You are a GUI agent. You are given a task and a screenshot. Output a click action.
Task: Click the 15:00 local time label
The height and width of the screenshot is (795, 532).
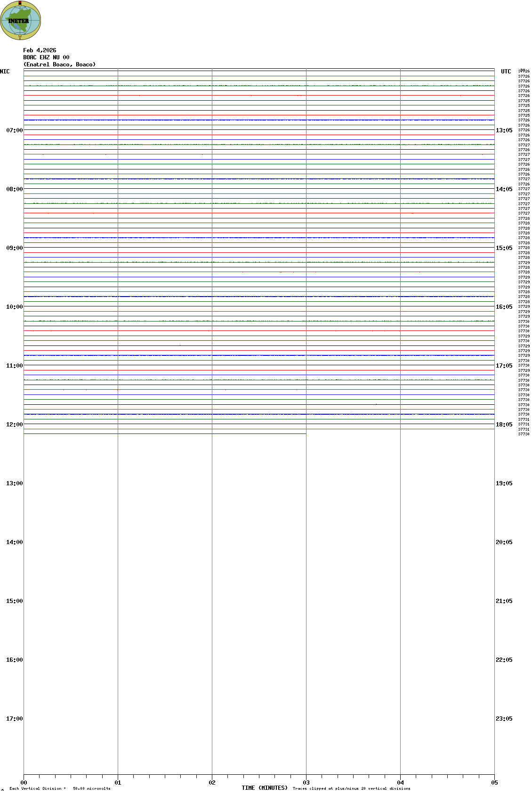click(x=14, y=601)
